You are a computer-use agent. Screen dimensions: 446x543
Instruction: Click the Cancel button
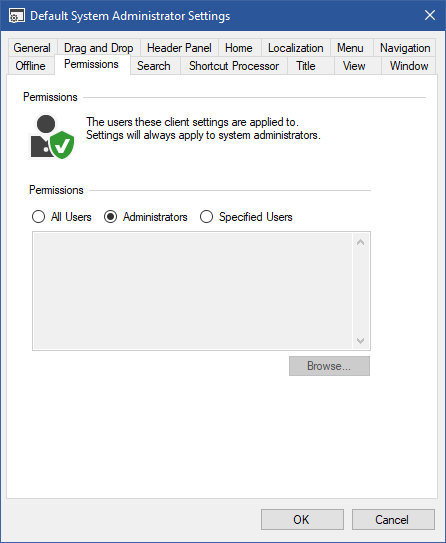393,519
